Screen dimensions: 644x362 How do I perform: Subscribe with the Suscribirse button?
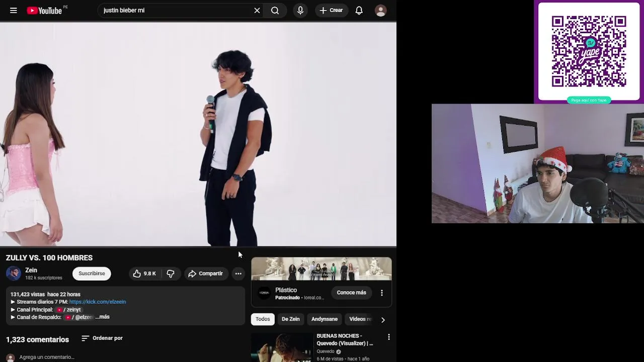pos(92,274)
